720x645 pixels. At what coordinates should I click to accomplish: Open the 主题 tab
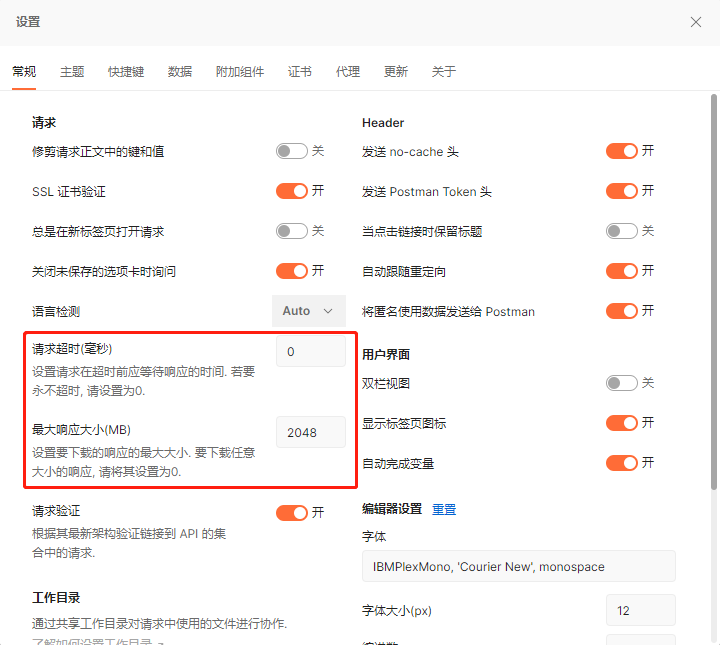(x=72, y=72)
